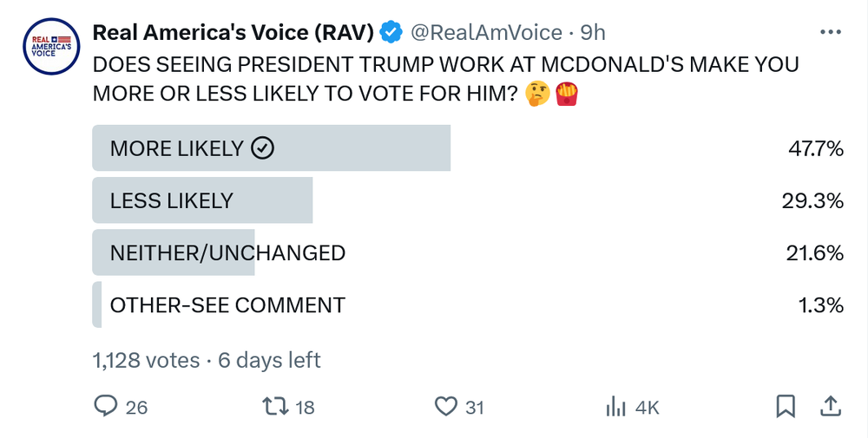Click the 47.7% result percentage

[x=816, y=148]
